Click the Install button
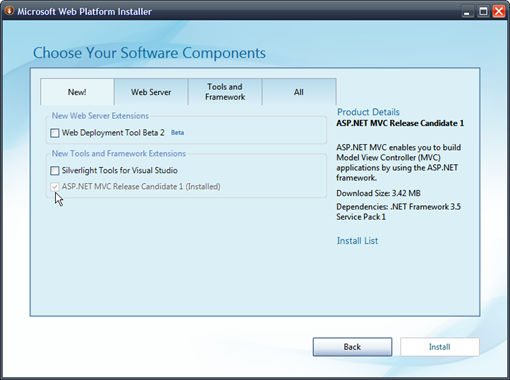Screen dimensions: 510x380 tap(440, 347)
